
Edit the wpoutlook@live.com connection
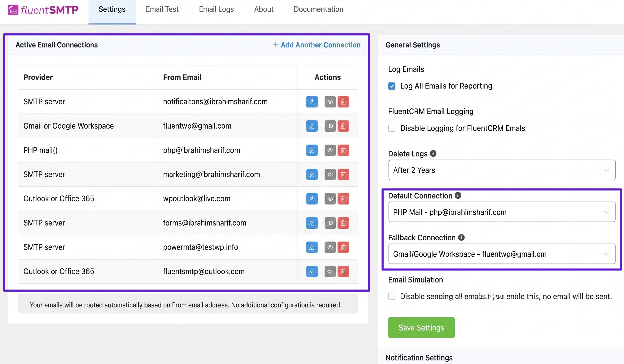(312, 199)
